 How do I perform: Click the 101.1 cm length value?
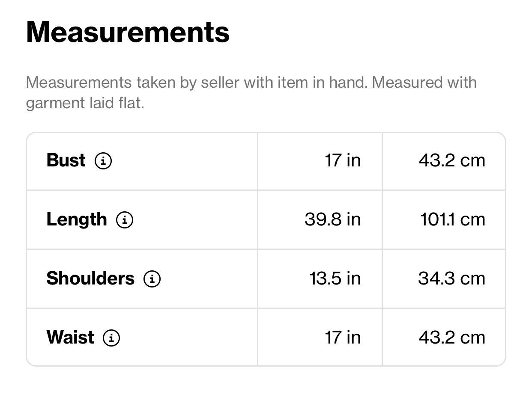pos(453,219)
